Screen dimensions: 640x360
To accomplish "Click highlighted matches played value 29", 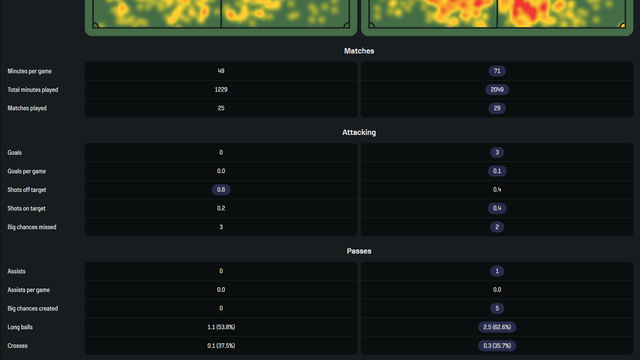I will [497, 108].
